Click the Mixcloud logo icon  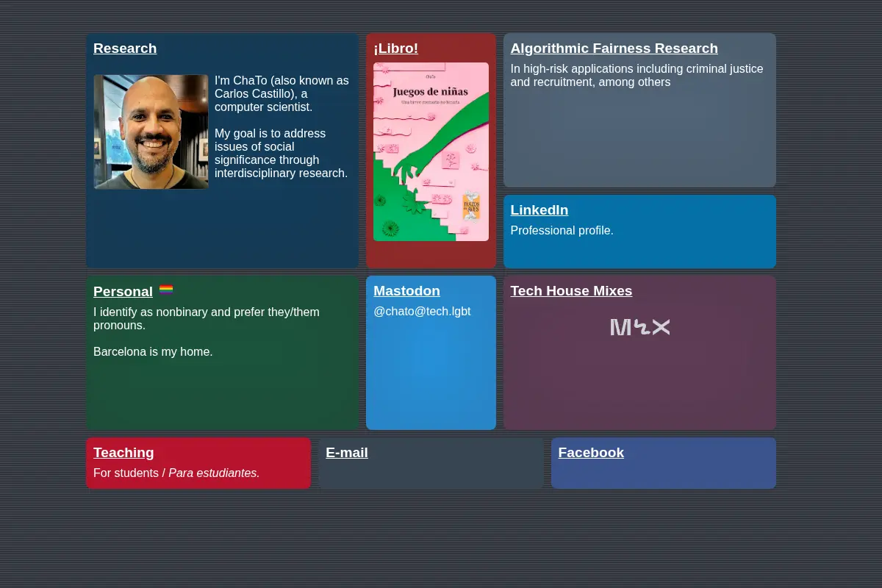coord(639,327)
